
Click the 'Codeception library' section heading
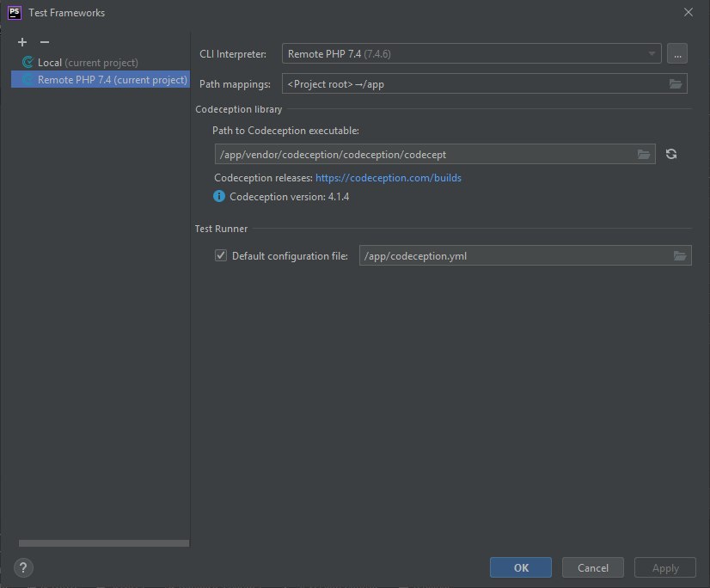click(239, 109)
